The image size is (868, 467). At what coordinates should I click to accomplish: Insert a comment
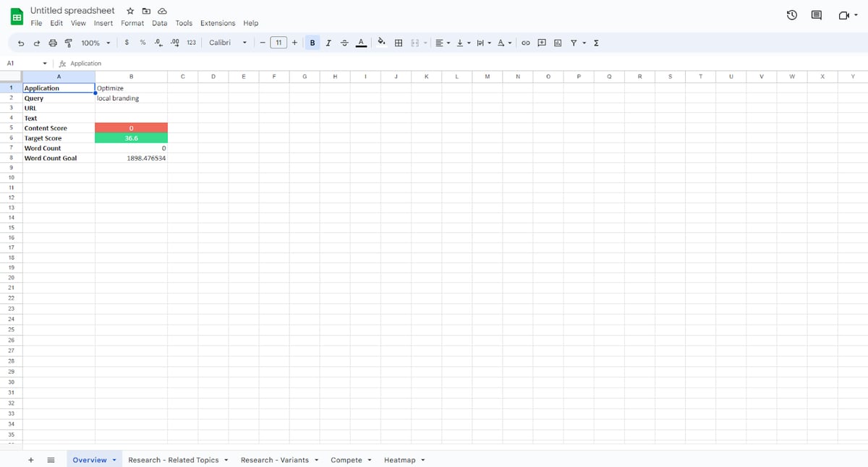coord(541,43)
